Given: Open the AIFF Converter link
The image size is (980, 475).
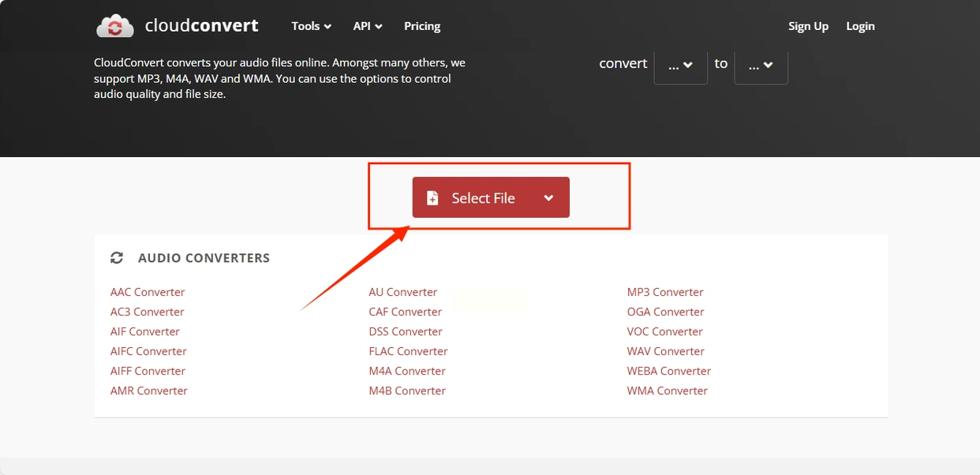Looking at the screenshot, I should tap(148, 371).
